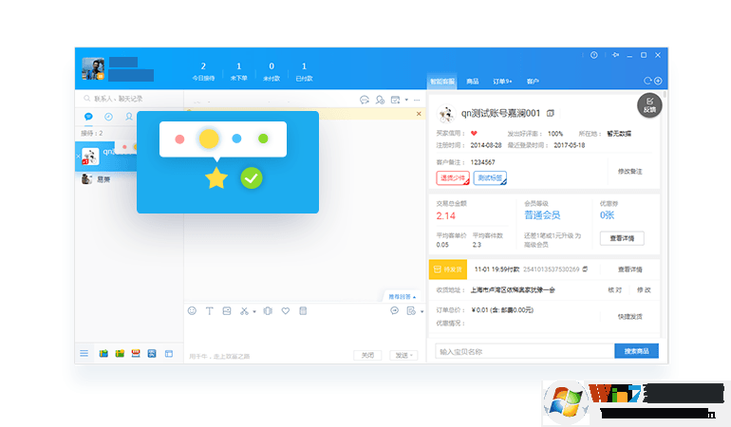The width and height of the screenshot is (731, 427).
Task: Click the 关闭 button below chat input
Action: tap(367, 355)
